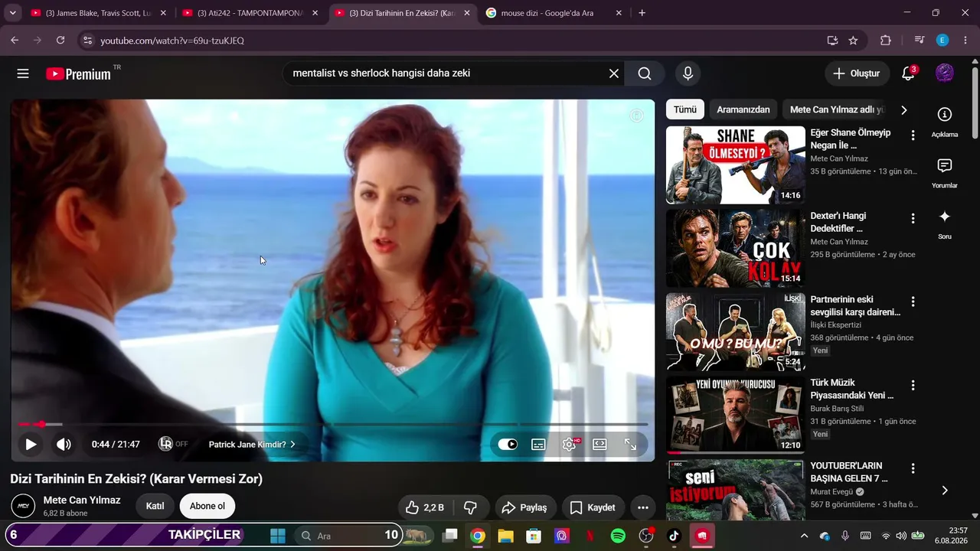Click the Oluştur create button
Viewport: 980px width, 551px height.
(857, 73)
